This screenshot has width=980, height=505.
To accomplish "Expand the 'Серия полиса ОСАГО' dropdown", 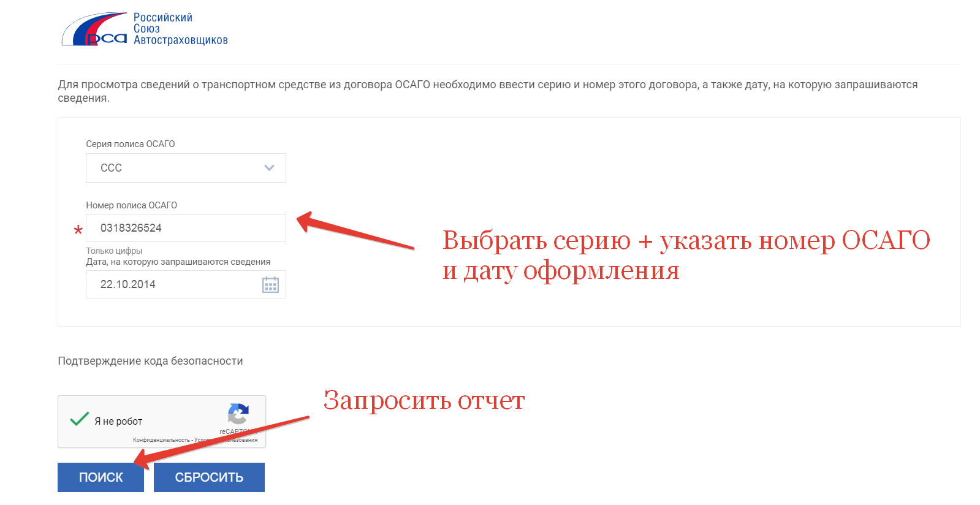I will [x=186, y=168].
